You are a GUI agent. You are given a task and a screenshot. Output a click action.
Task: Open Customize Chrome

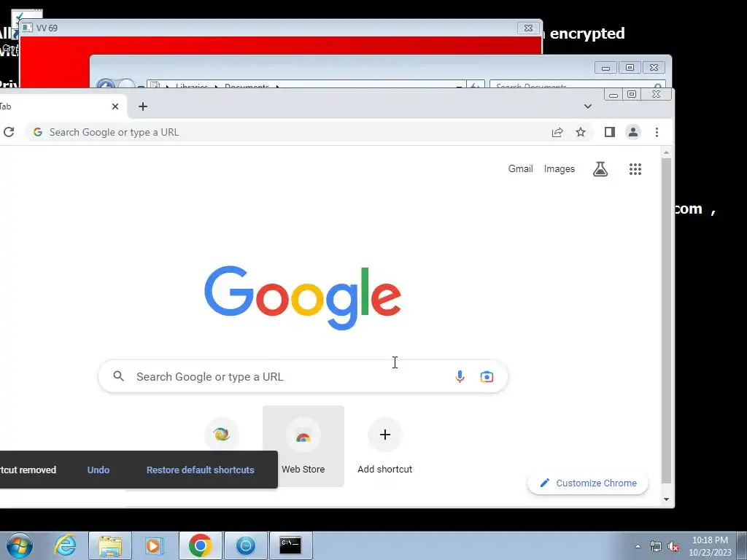588,483
